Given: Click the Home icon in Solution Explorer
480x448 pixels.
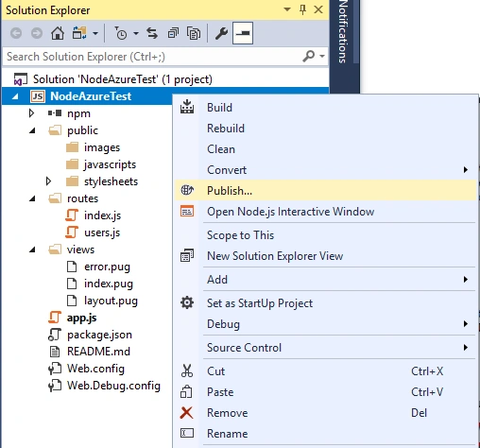Looking at the screenshot, I should pos(58,33).
